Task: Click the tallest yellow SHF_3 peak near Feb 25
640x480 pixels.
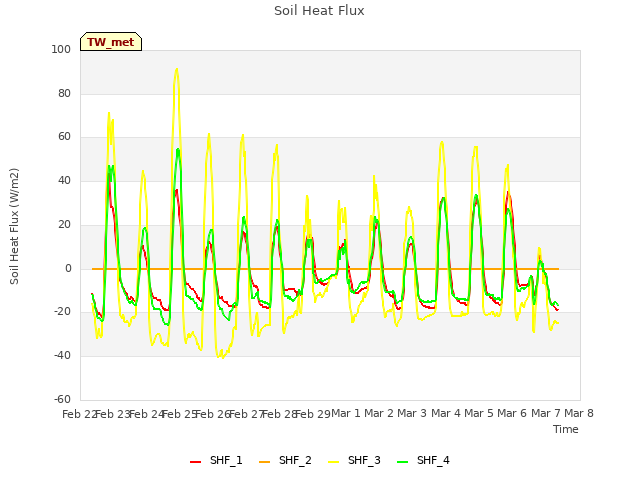Action: (176, 69)
